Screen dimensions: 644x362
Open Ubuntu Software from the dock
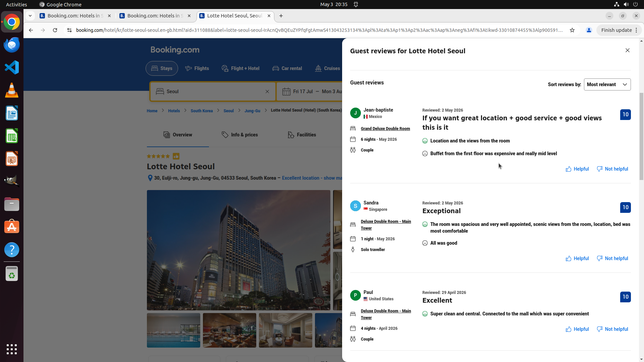(x=12, y=227)
